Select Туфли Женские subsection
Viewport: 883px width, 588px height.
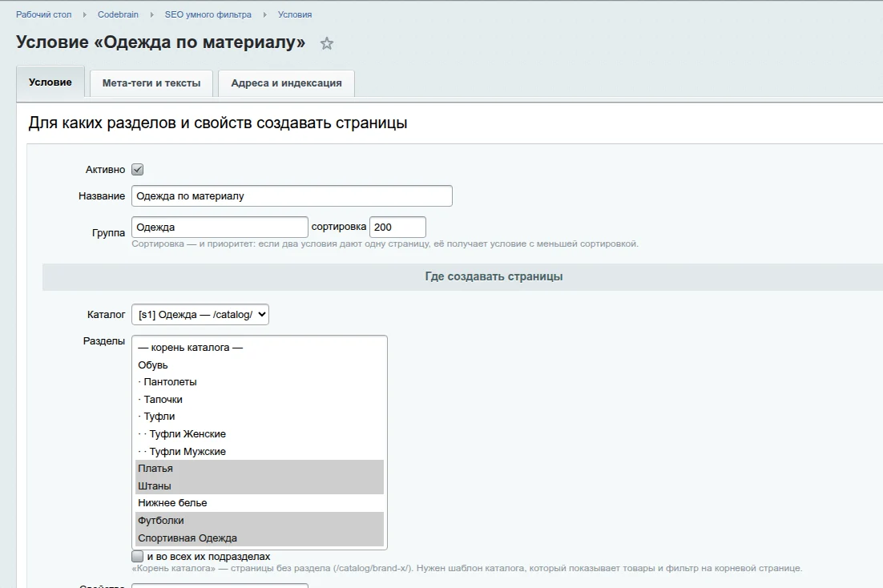coord(260,433)
